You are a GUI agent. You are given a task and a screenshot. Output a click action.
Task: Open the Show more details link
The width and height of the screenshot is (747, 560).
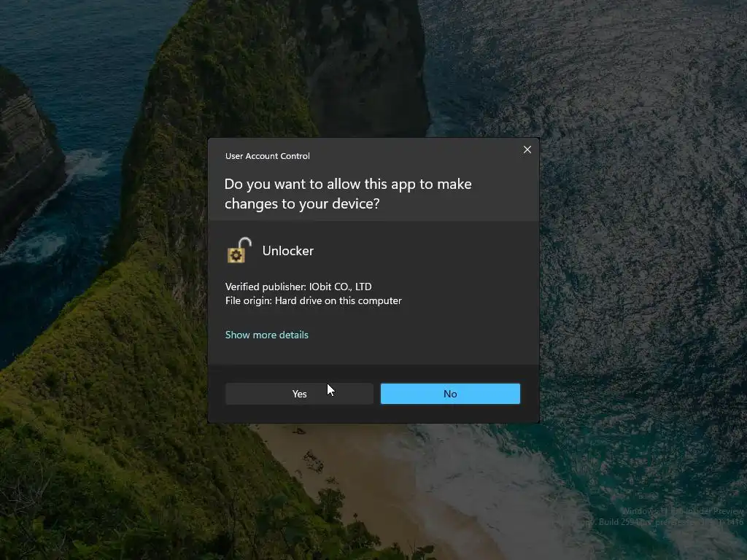point(267,335)
